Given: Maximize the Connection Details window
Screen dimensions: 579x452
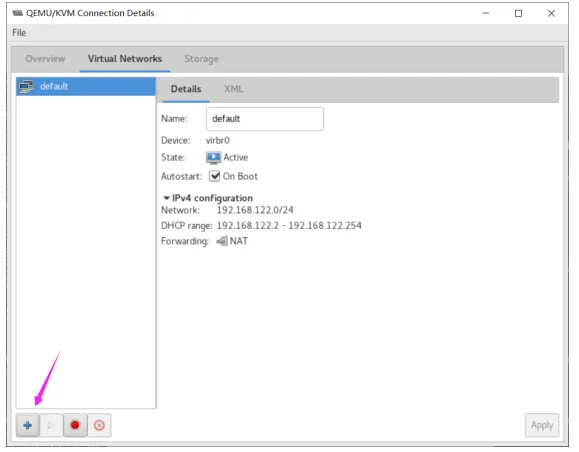Looking at the screenshot, I should (519, 14).
